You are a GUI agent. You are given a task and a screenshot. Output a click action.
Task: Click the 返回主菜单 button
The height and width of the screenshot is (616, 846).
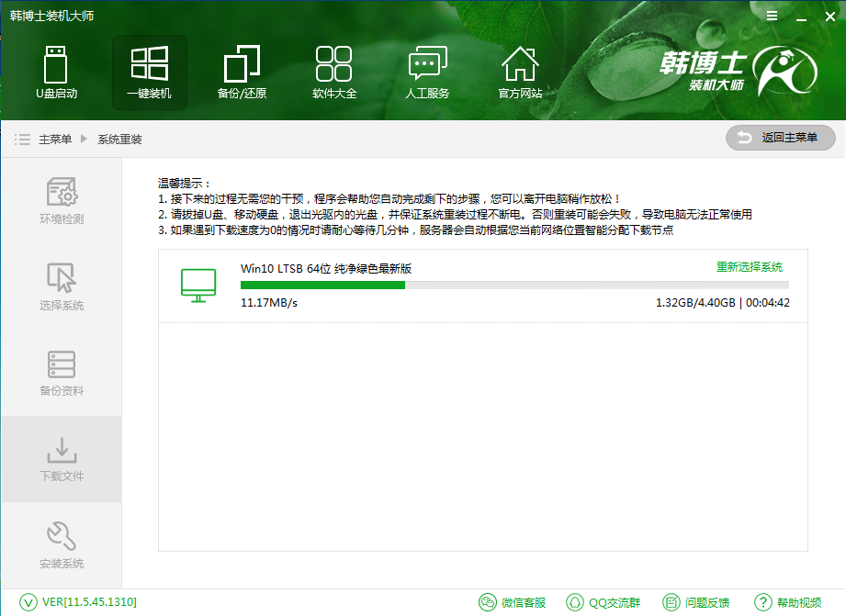[779, 138]
